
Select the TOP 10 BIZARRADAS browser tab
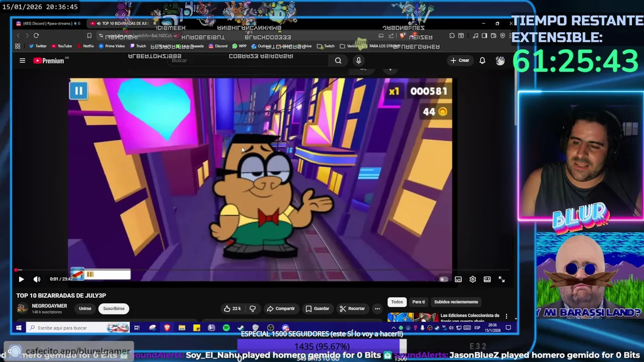click(122, 24)
